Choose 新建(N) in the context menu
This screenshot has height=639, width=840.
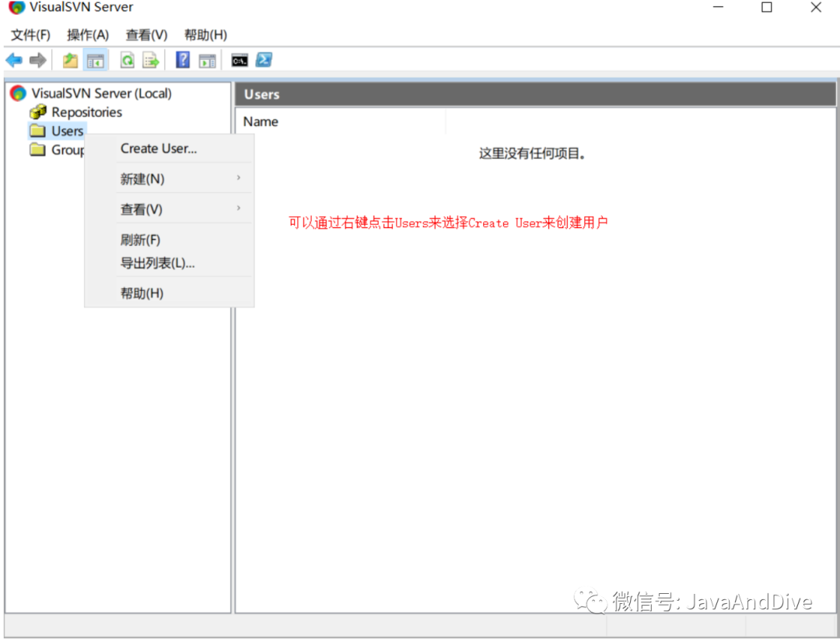coord(170,178)
